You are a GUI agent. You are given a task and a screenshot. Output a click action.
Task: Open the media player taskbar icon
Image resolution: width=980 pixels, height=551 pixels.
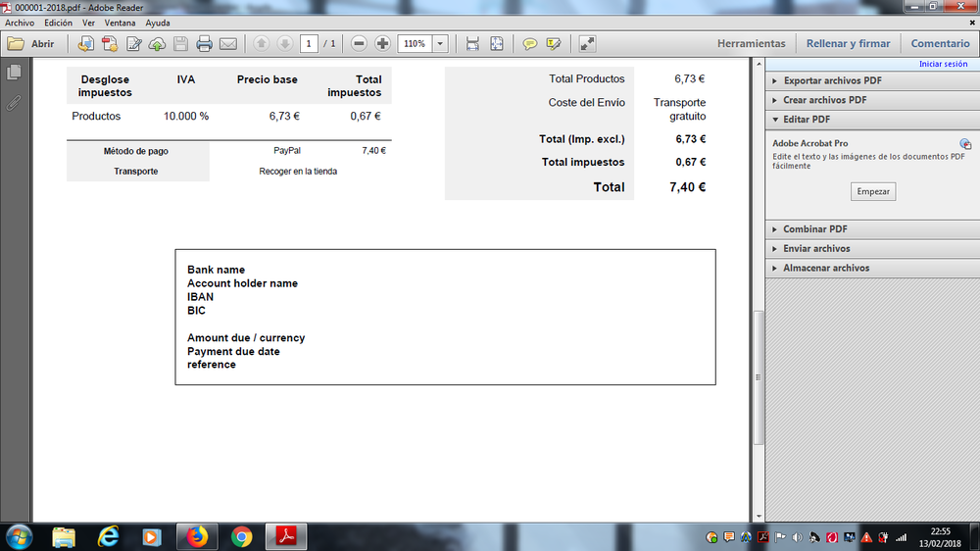[x=152, y=536]
